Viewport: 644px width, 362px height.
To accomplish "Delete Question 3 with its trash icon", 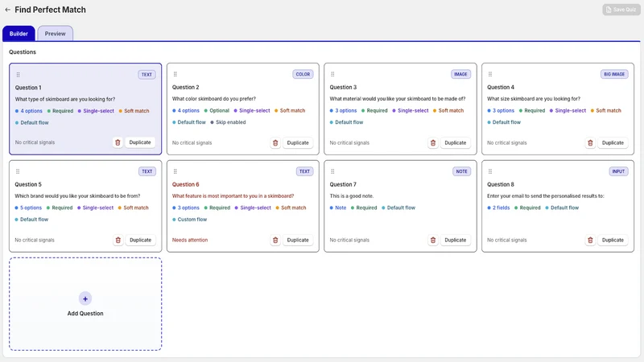I will [x=433, y=143].
